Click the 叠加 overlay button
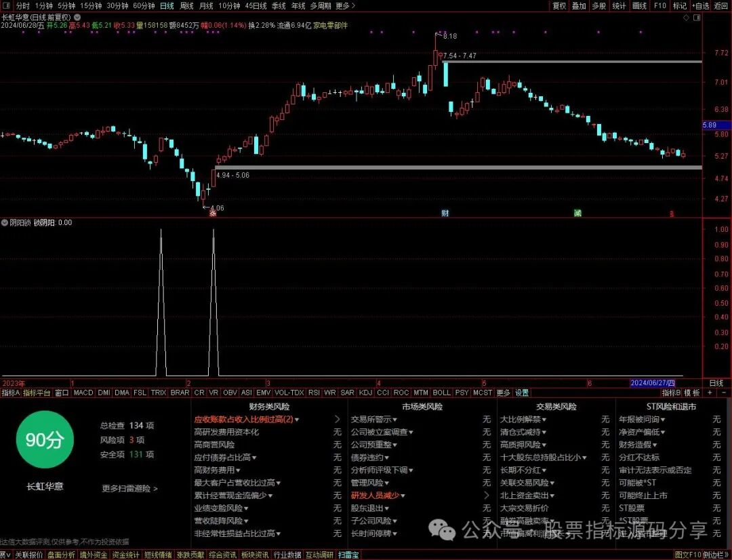This screenshot has width=732, height=560. 579,5
